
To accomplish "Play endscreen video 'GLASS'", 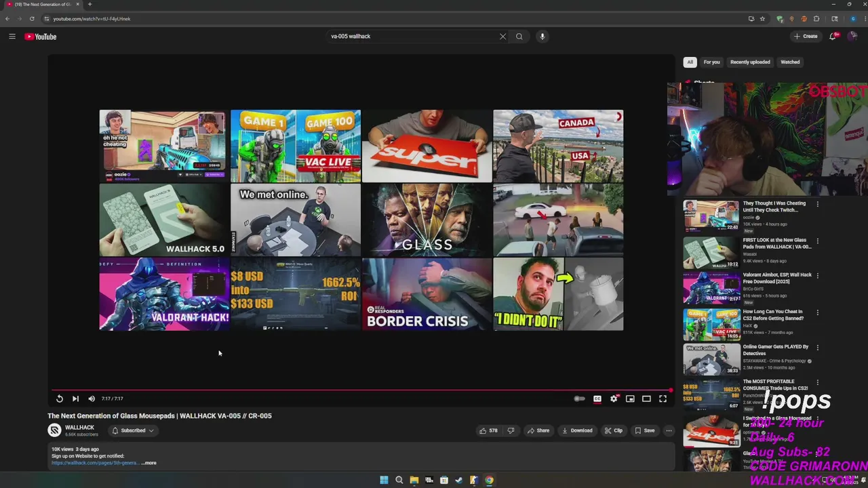I will coord(427,220).
